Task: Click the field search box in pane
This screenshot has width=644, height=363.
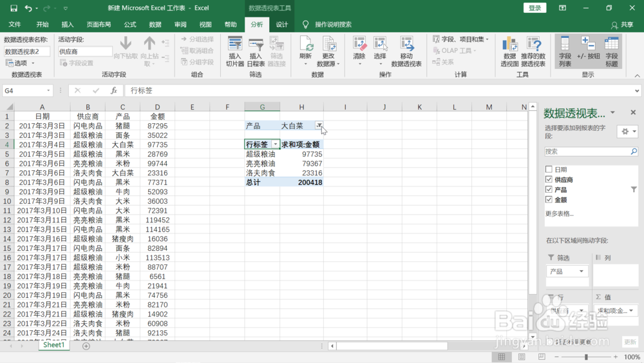Action: coord(591,152)
